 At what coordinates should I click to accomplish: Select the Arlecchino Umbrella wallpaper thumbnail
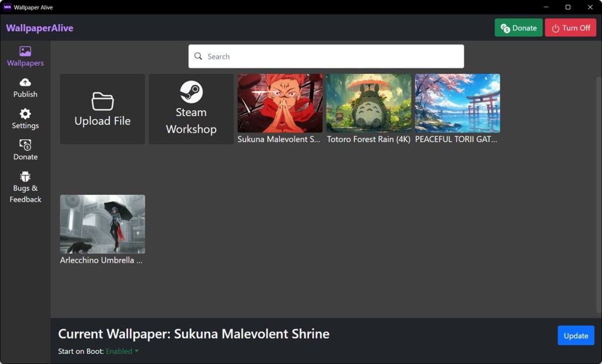(102, 224)
